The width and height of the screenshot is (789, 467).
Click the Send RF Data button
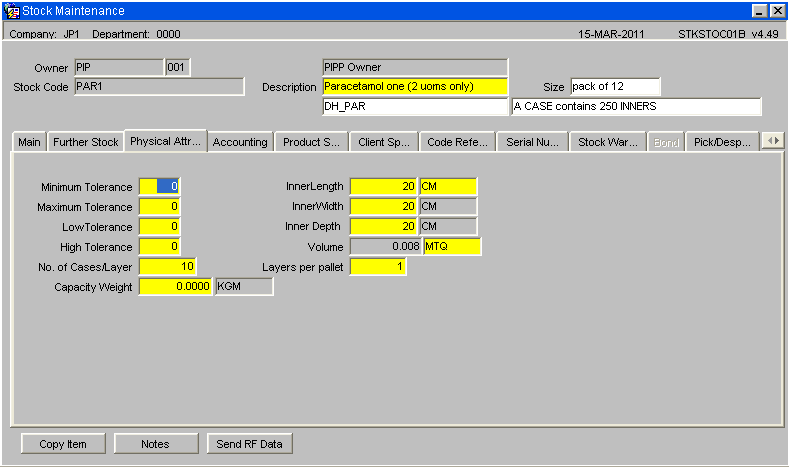tap(249, 444)
